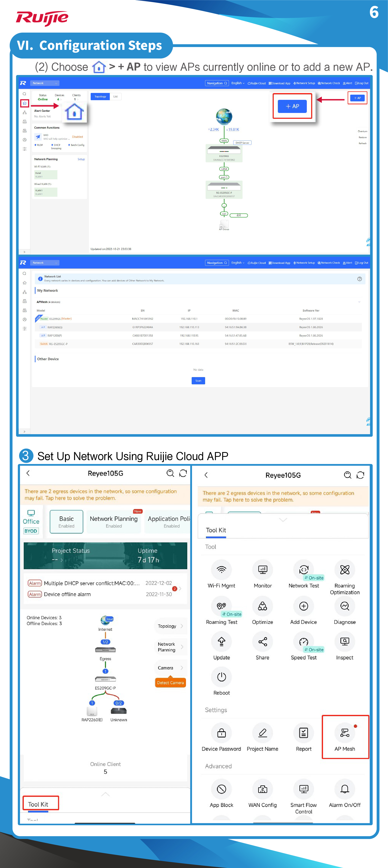This screenshot has width=388, height=868.
Task: Tap Multiple DHCP server conflict alarm
Action: 92,583
